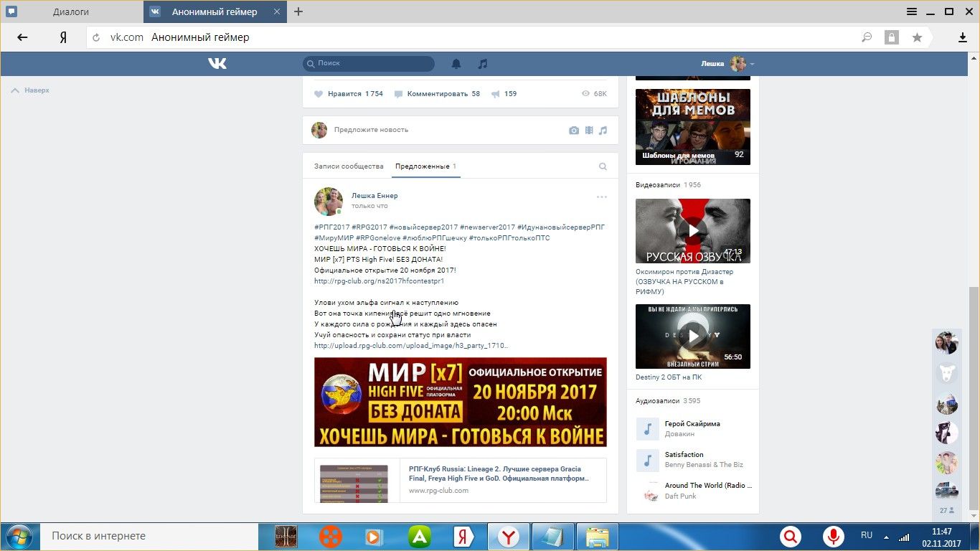Click the Yandex Я home button

[x=63, y=37]
